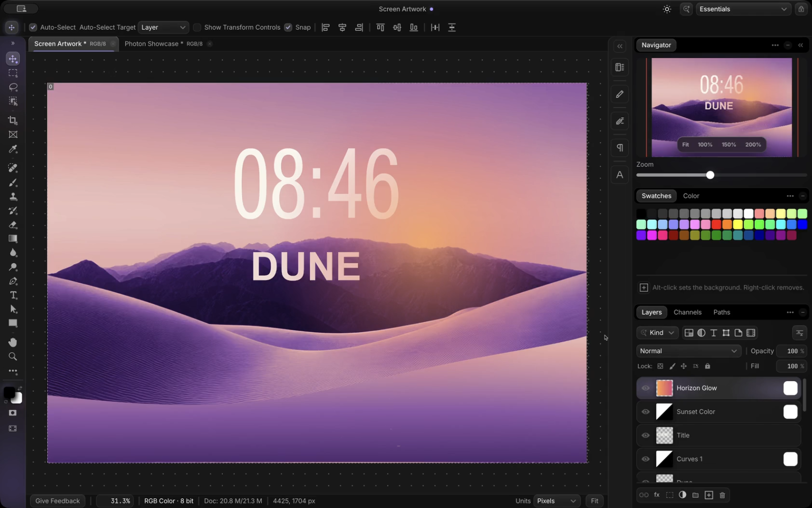Click the trash icon in Layers panel
Viewport: 812px width, 508px height.
click(x=722, y=495)
